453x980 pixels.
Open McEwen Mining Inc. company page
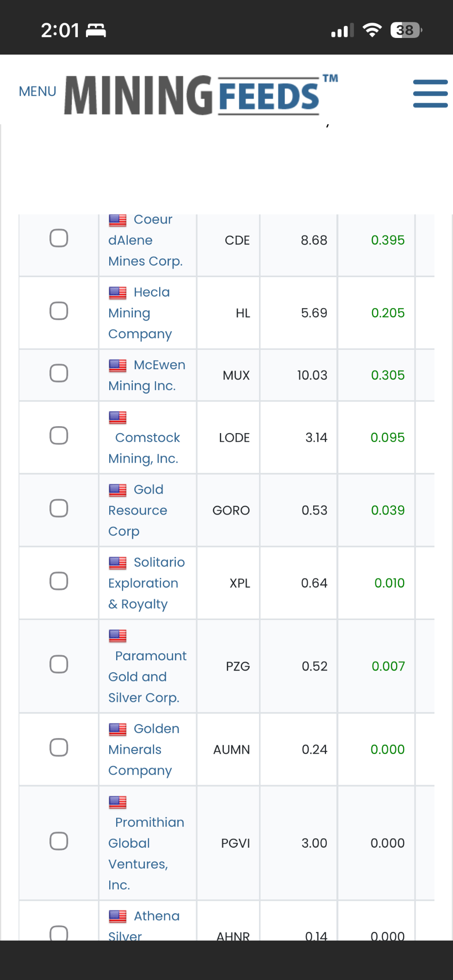click(x=147, y=375)
